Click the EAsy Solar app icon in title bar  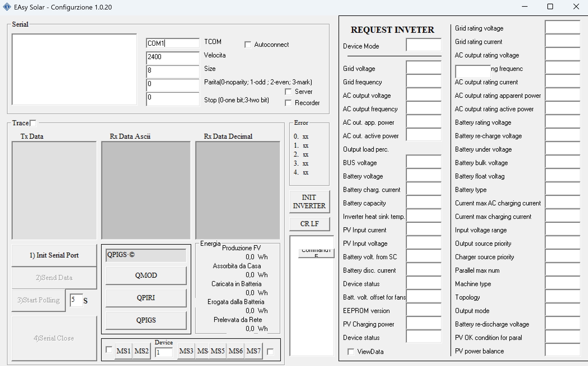[7, 7]
